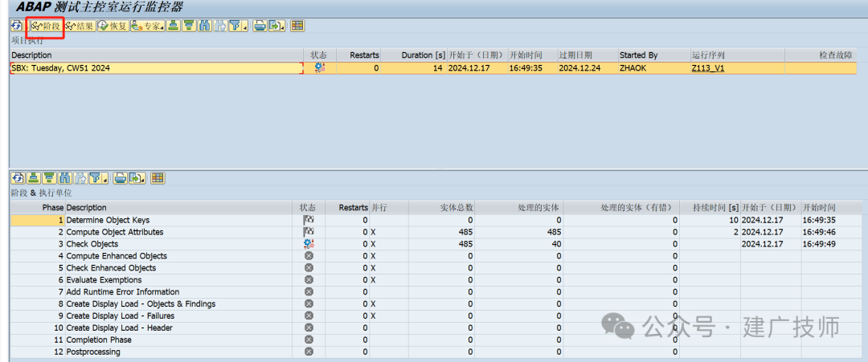Click the pending status icon for Check Enhanced Objects

(309, 267)
